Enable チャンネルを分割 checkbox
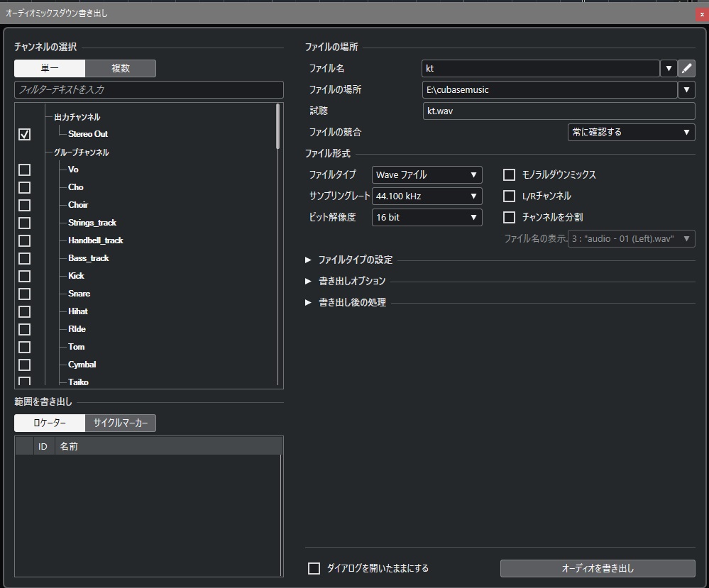This screenshot has height=588, width=709. point(509,217)
